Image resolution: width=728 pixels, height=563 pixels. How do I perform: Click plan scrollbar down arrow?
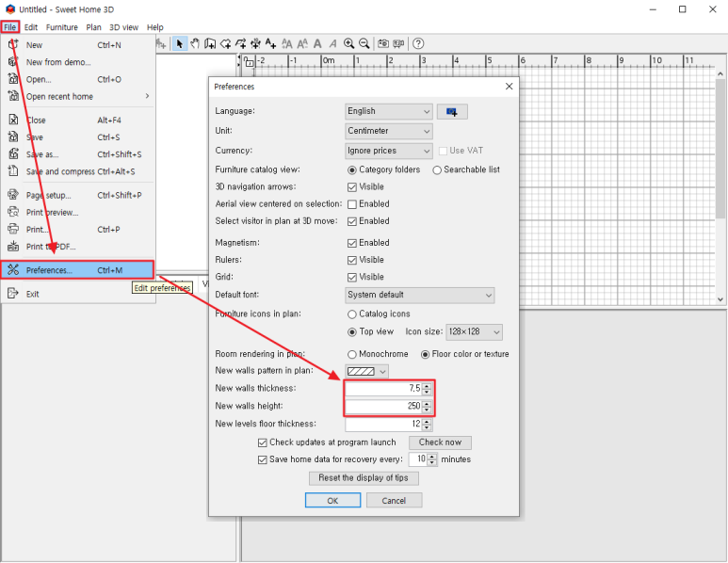coord(720,299)
